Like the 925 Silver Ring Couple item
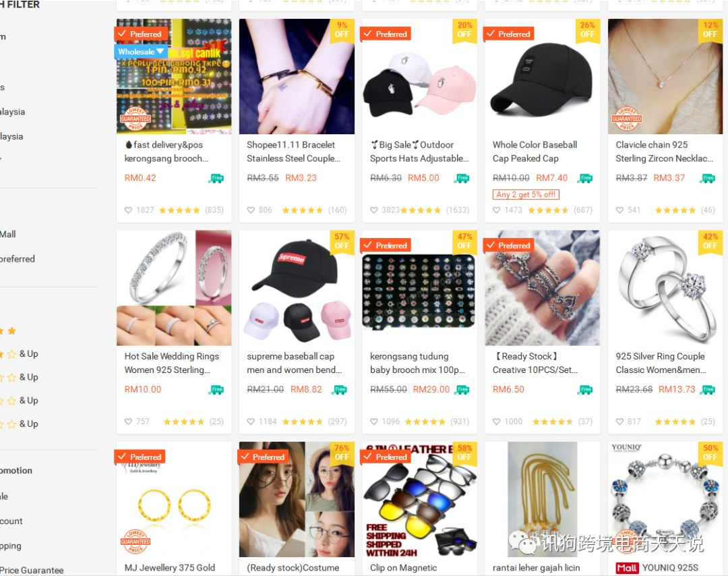 pyautogui.click(x=619, y=422)
